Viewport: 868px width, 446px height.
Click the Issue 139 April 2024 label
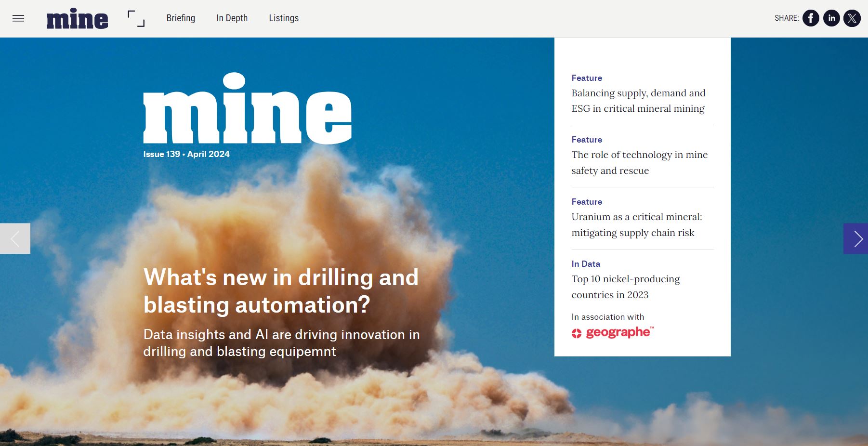pos(186,154)
